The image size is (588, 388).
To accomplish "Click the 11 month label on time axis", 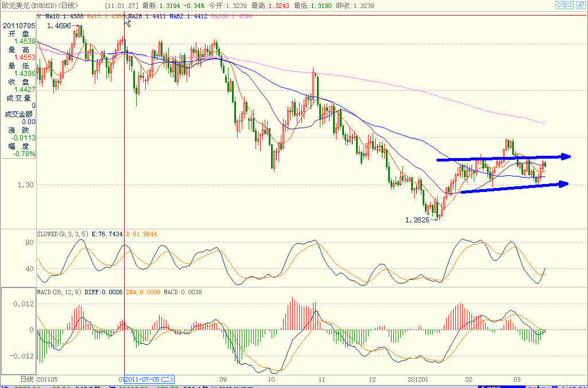I will [x=322, y=379].
